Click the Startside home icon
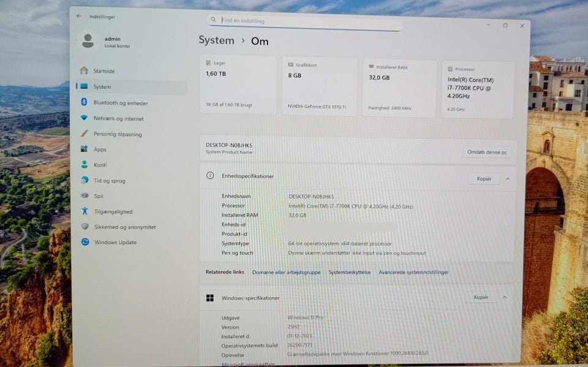 tap(84, 70)
